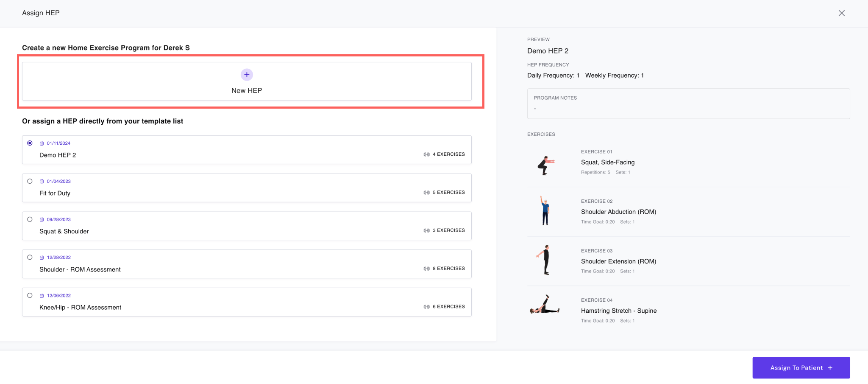Click the 09/28/2023 date text
The image size is (868, 384).
click(58, 219)
